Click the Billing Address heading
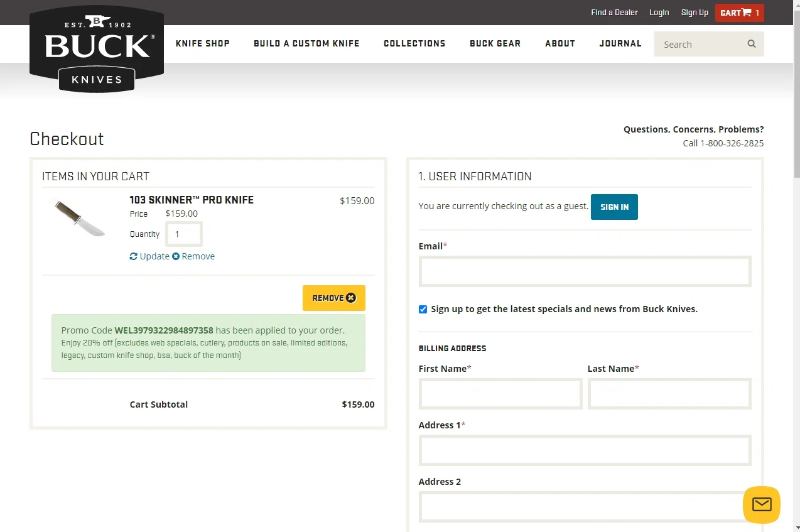This screenshot has width=800, height=532. pyautogui.click(x=452, y=349)
